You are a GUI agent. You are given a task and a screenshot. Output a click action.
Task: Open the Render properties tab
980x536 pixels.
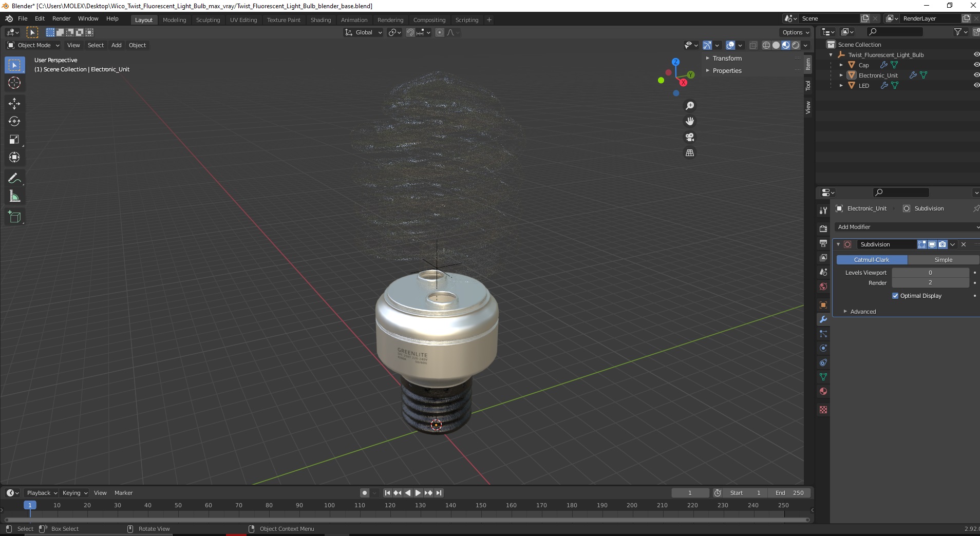click(x=823, y=228)
